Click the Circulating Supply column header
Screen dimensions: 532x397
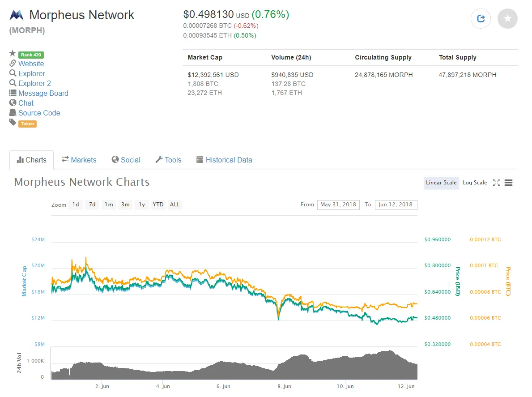(383, 57)
